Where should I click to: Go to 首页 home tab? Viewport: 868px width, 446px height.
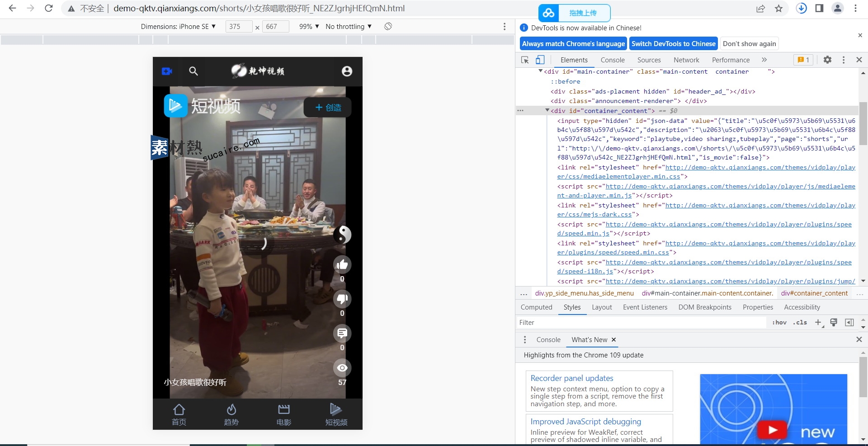[x=179, y=414]
